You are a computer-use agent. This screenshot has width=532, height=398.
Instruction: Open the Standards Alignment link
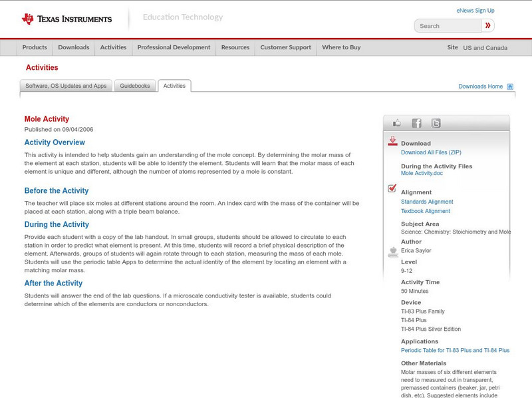coord(427,202)
